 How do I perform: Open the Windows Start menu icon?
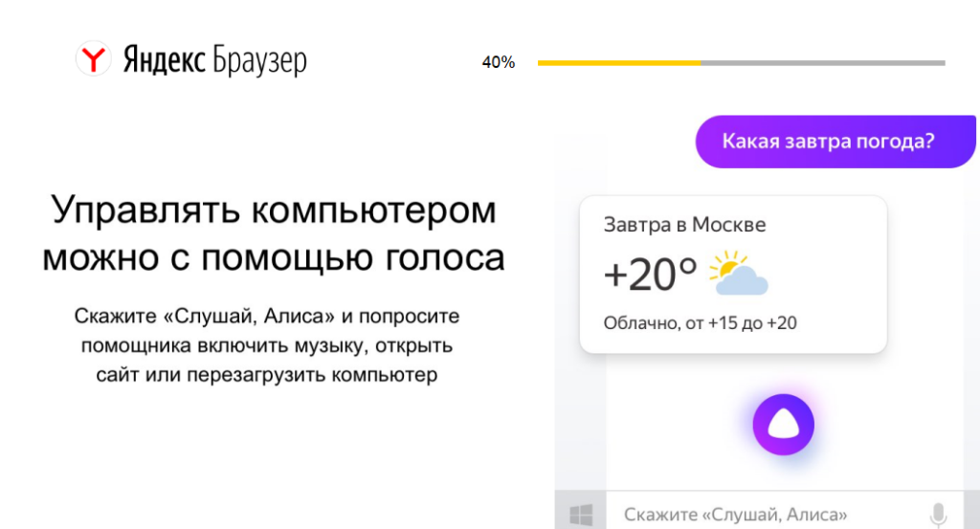click(580, 515)
